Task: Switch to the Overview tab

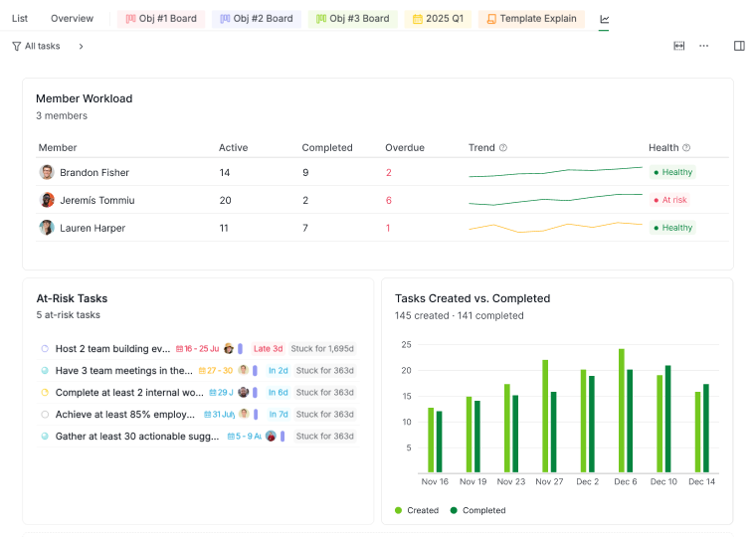Action: (72, 19)
